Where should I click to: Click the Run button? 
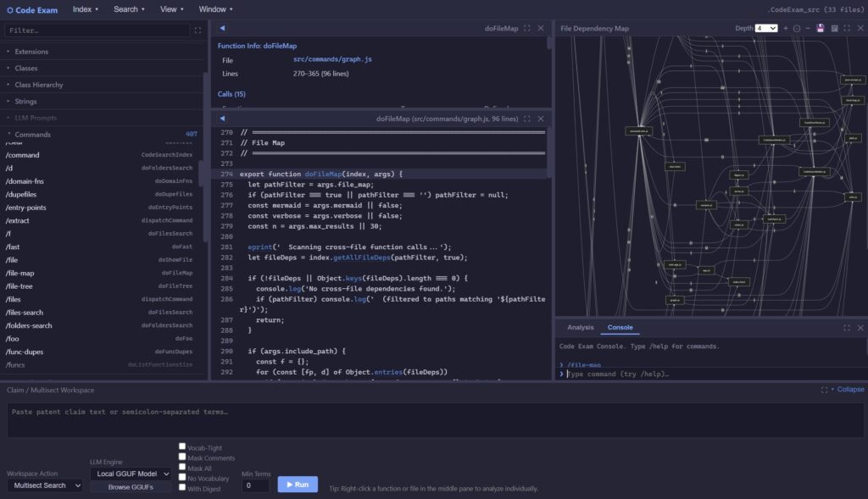click(298, 485)
